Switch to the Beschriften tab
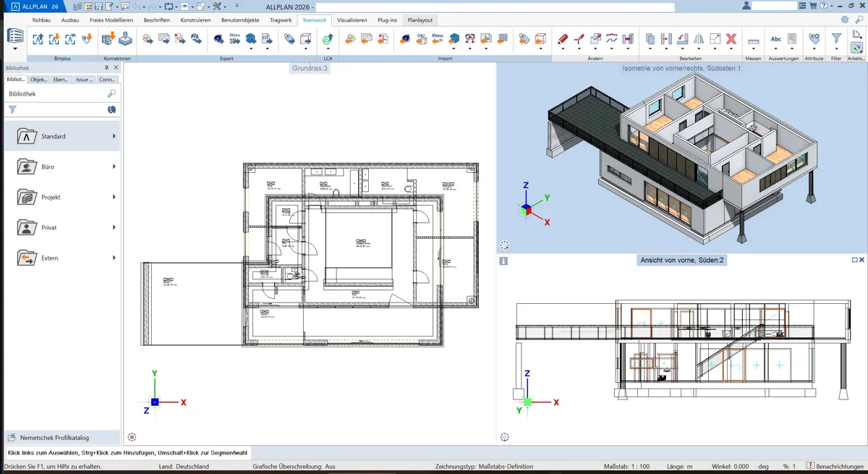 [x=156, y=20]
